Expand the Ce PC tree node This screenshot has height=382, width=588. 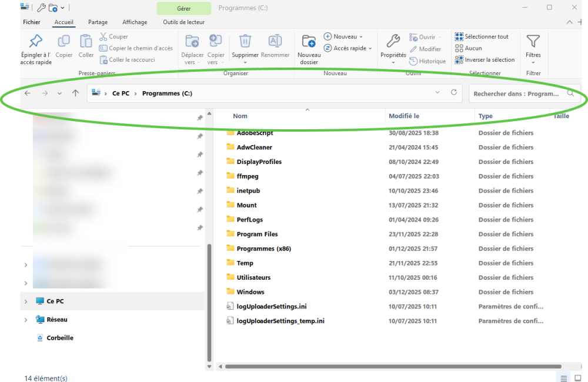[x=25, y=301]
